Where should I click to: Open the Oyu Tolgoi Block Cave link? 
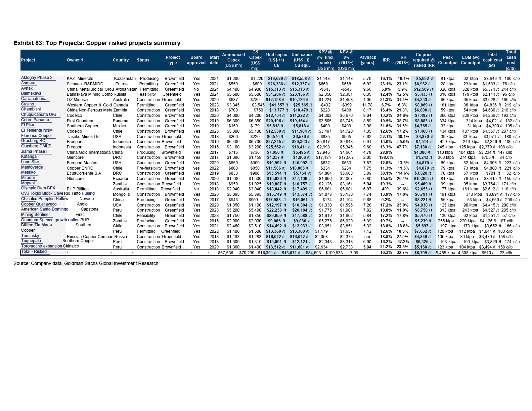pos(42,193)
